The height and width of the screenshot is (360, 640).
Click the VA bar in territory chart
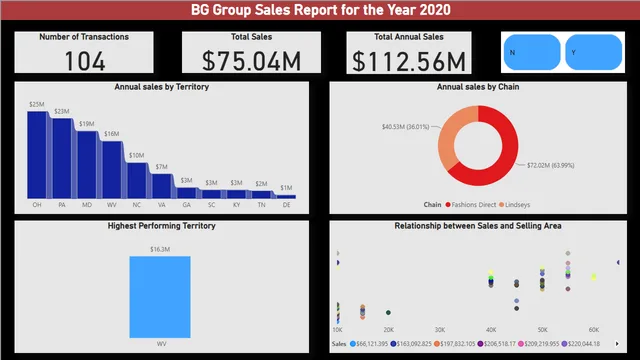pyautogui.click(x=162, y=186)
